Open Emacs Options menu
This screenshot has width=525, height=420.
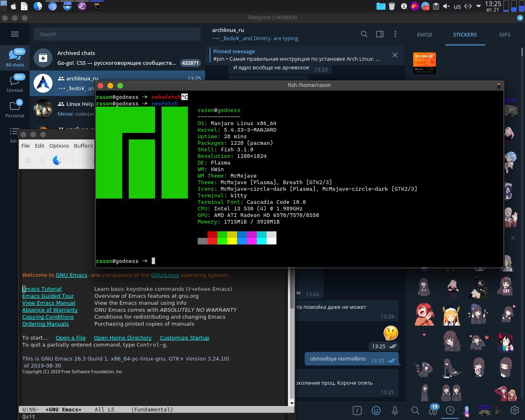click(x=59, y=146)
